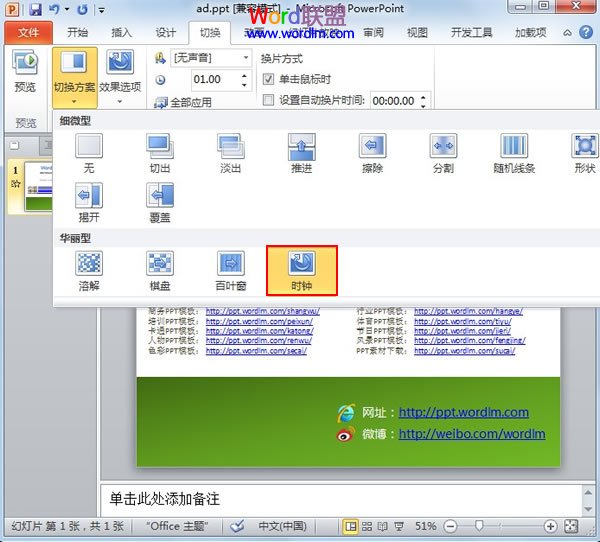The width and height of the screenshot is (600, 542).
Task: Open the ppt.wordlm.com/peixun/ link
Action: pyautogui.click(x=259, y=321)
